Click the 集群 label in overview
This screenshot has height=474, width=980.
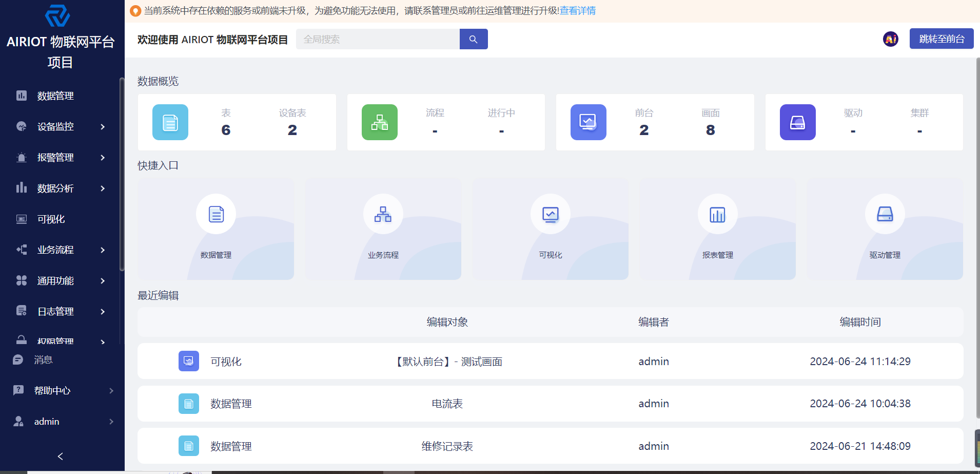(919, 112)
